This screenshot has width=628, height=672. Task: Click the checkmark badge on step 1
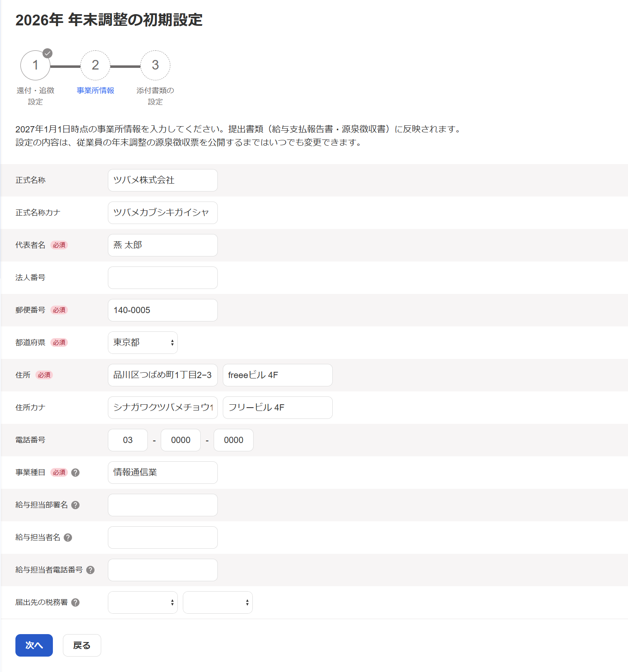pos(48,53)
